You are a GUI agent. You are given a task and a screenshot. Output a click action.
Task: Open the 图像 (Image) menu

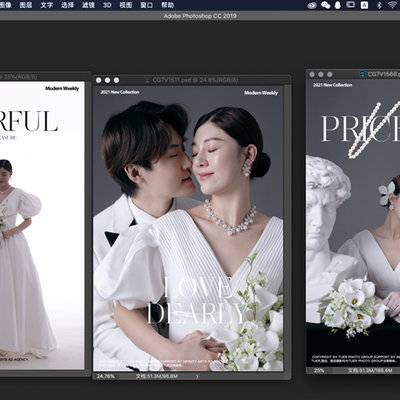5,5
